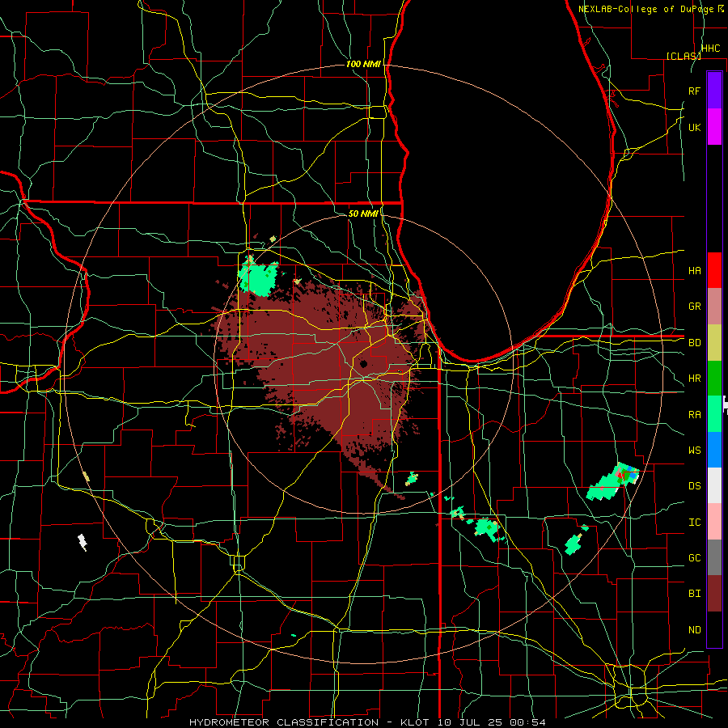Click the "50 NMI" range ring label
This screenshot has width=728, height=728.
[363, 214]
